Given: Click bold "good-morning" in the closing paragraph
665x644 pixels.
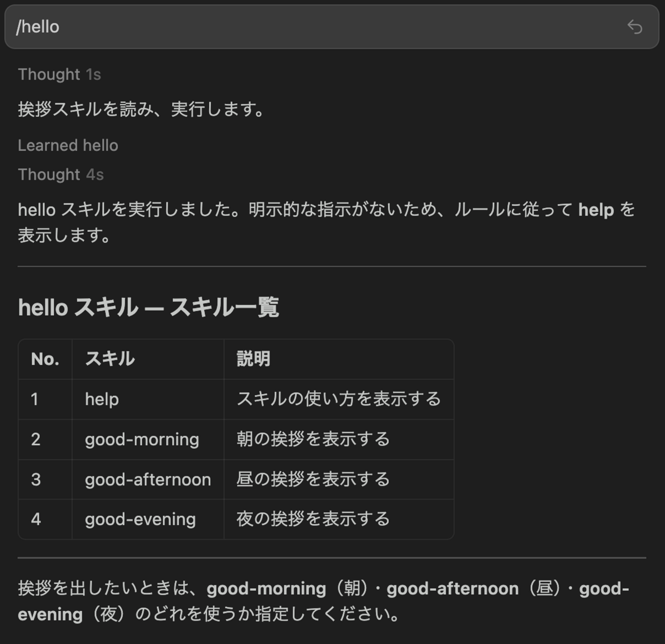Looking at the screenshot, I should click(266, 589).
